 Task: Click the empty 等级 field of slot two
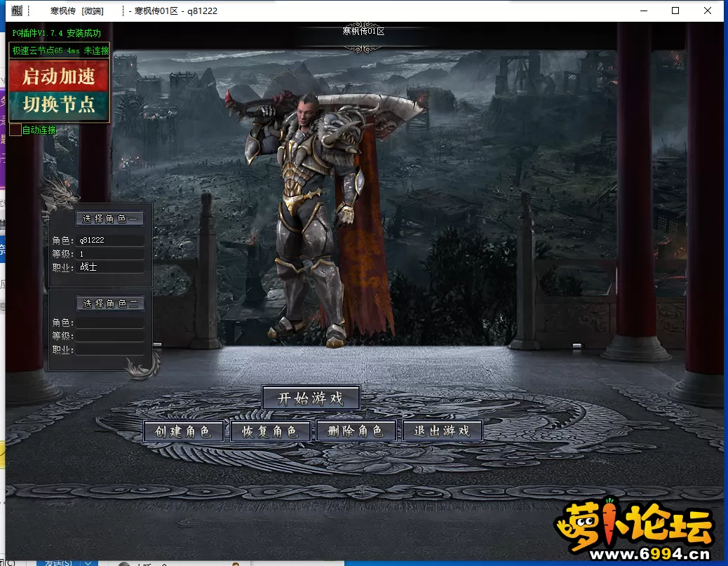111,336
